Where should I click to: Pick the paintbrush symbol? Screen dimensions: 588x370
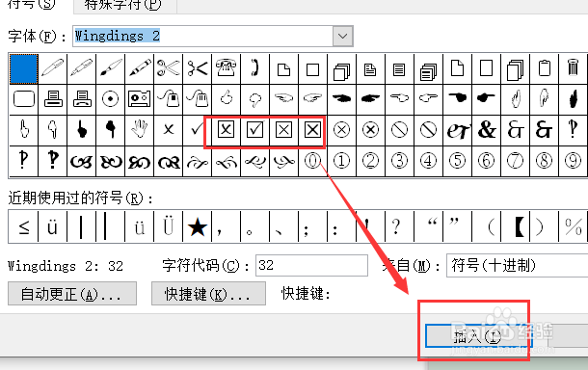point(111,68)
